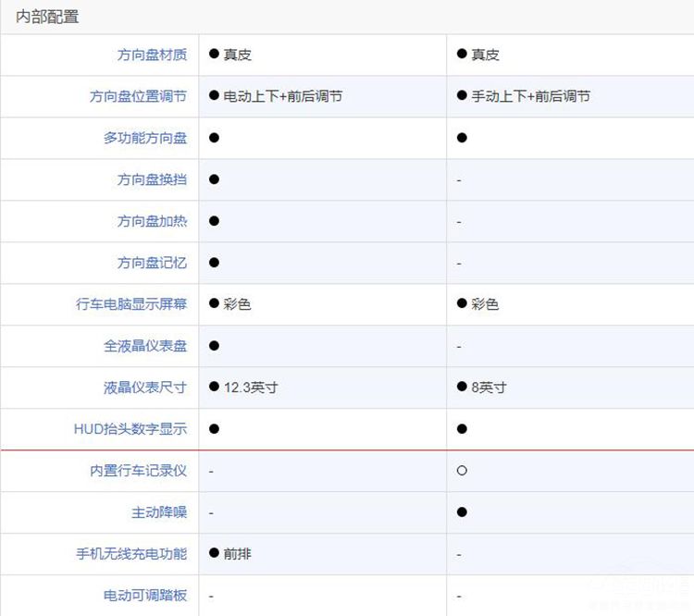Open the 液晶仪表尺寸 label link
Image resolution: width=694 pixels, height=616 pixels.
click(x=145, y=388)
